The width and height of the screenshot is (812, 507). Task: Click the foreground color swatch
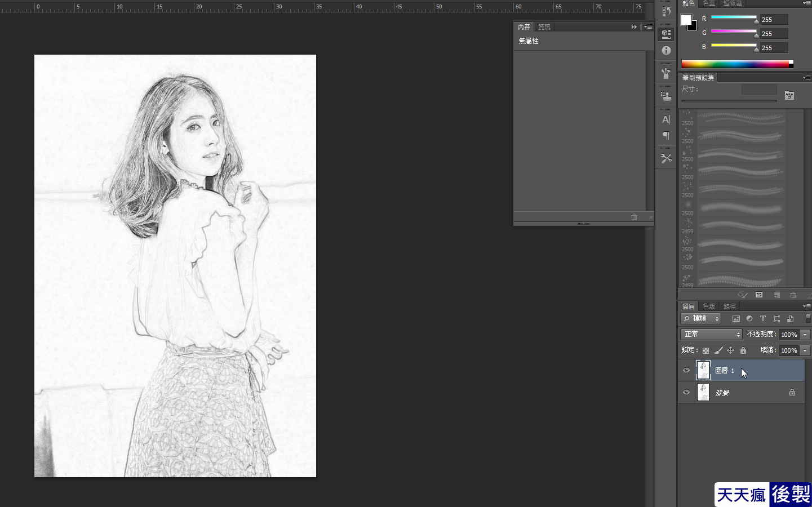(686, 20)
